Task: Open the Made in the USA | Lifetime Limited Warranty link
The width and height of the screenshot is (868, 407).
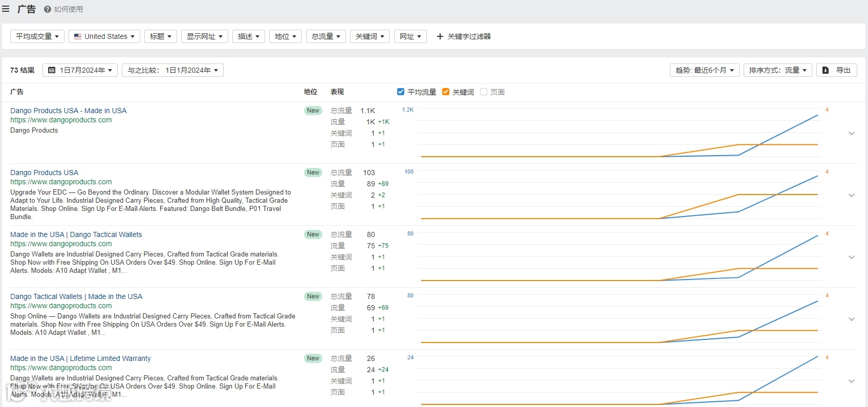Action: [x=80, y=358]
